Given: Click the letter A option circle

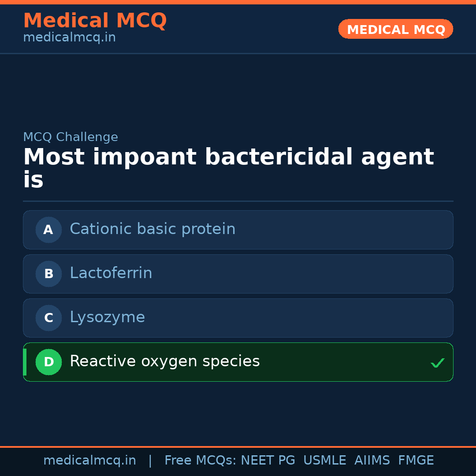Looking at the screenshot, I should pos(48,230).
